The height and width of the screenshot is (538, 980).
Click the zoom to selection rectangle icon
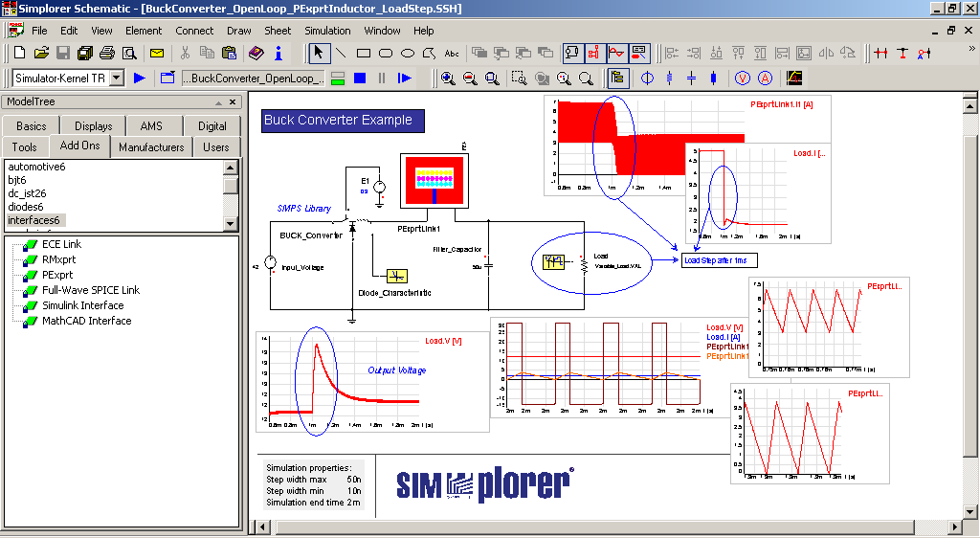[x=519, y=78]
